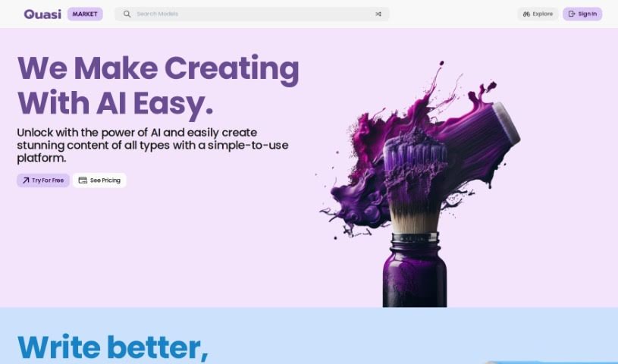
Task: Start with the Try For Free text
Action: pyautogui.click(x=48, y=180)
